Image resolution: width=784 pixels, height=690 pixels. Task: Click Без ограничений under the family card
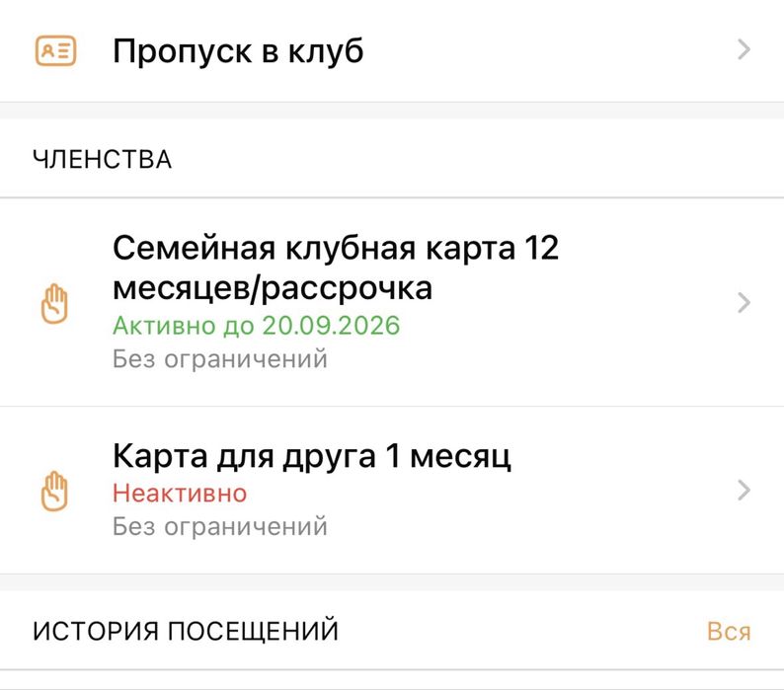pos(220,358)
